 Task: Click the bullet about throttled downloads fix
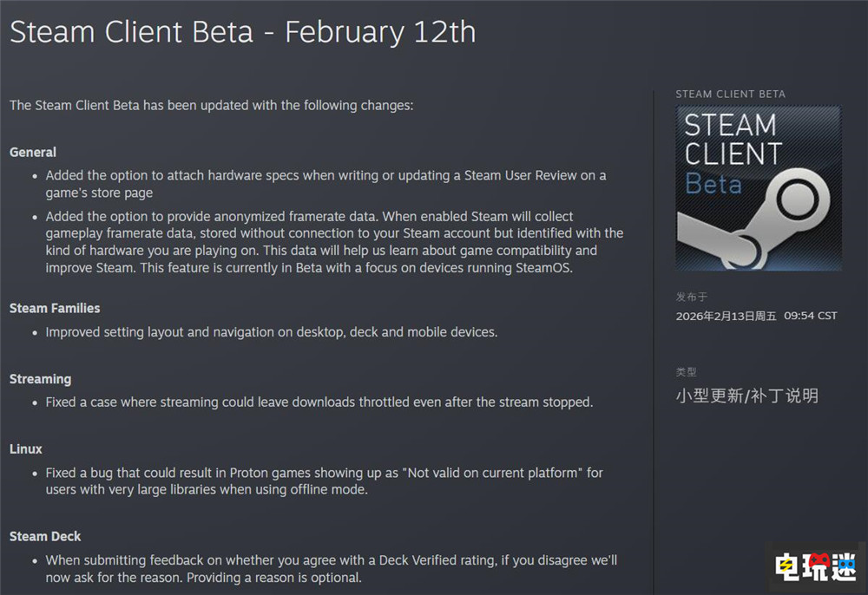click(x=319, y=402)
